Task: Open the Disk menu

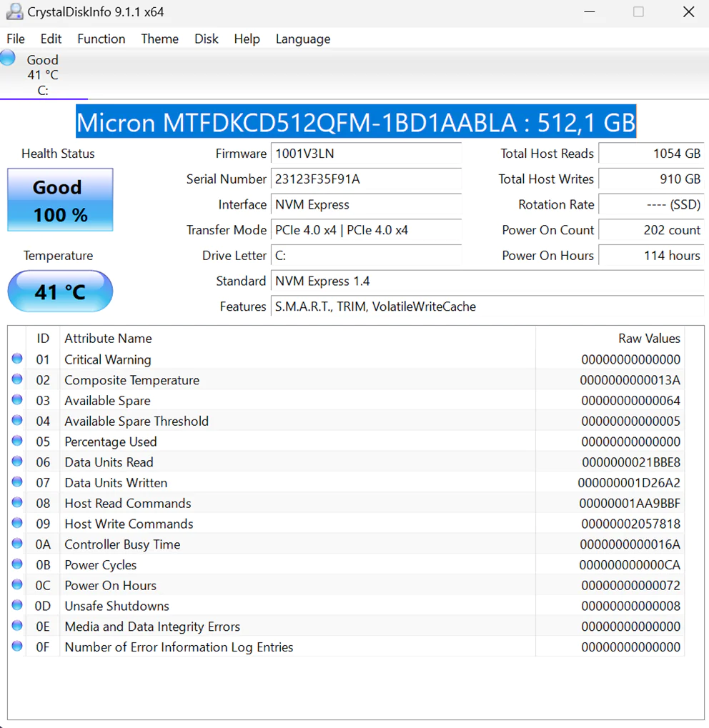Action: [207, 39]
